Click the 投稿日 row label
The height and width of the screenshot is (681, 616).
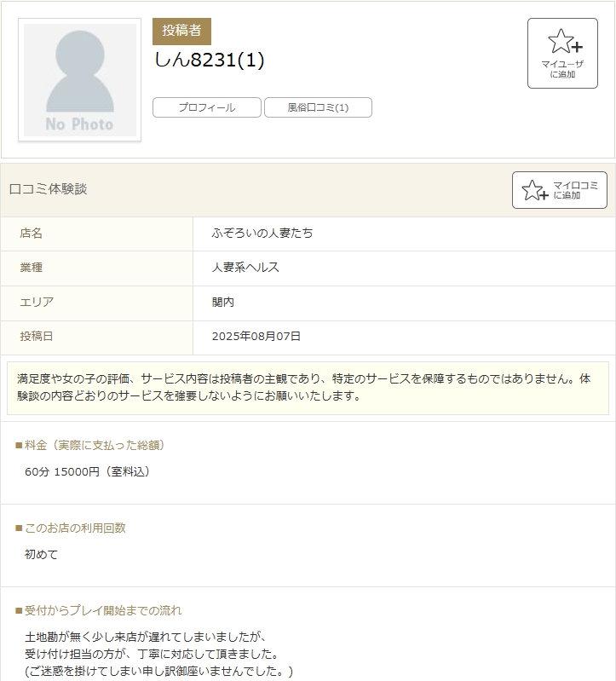coord(37,336)
